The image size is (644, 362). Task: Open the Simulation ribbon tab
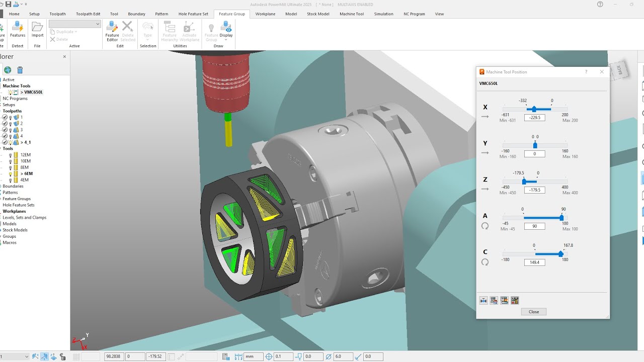coord(383,14)
